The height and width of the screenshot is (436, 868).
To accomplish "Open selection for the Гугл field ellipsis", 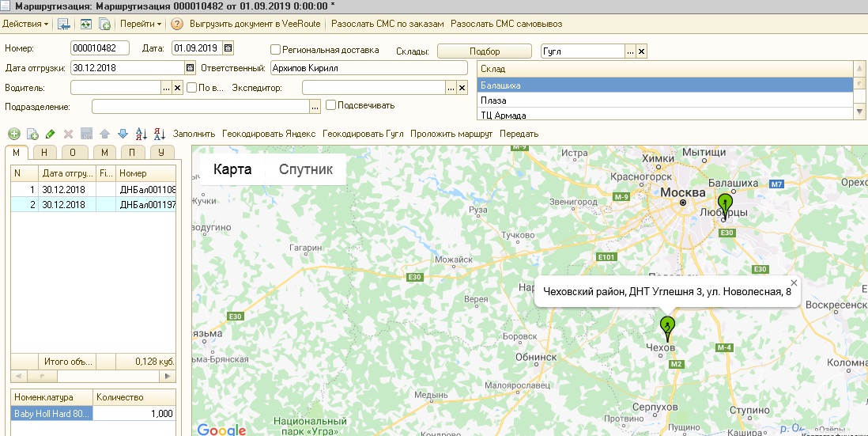I will 631,51.
